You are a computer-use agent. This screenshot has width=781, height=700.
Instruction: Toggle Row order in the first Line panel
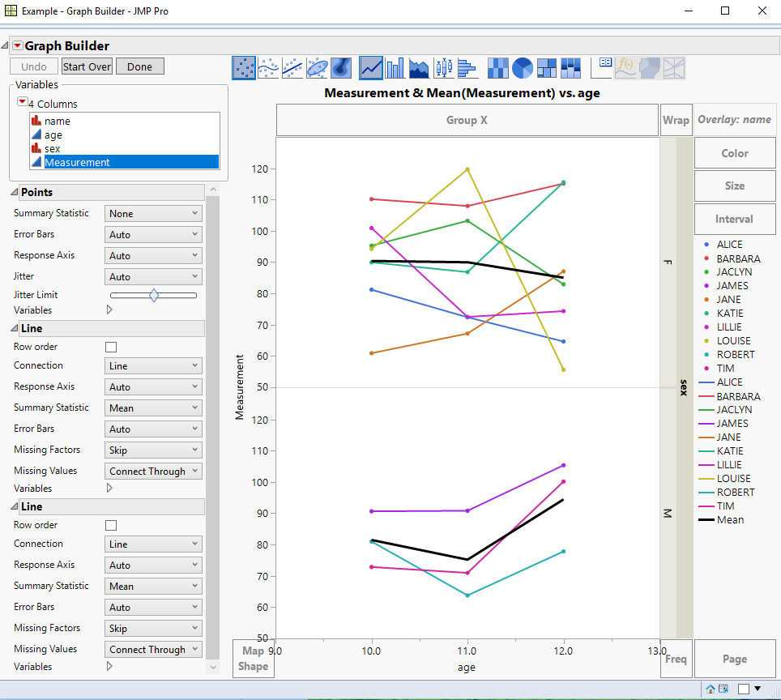point(111,346)
